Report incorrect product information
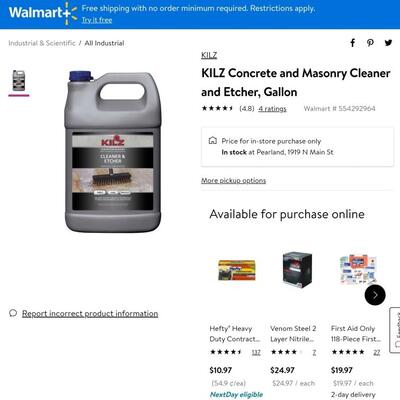This screenshot has width=400, height=400. [x=90, y=314]
